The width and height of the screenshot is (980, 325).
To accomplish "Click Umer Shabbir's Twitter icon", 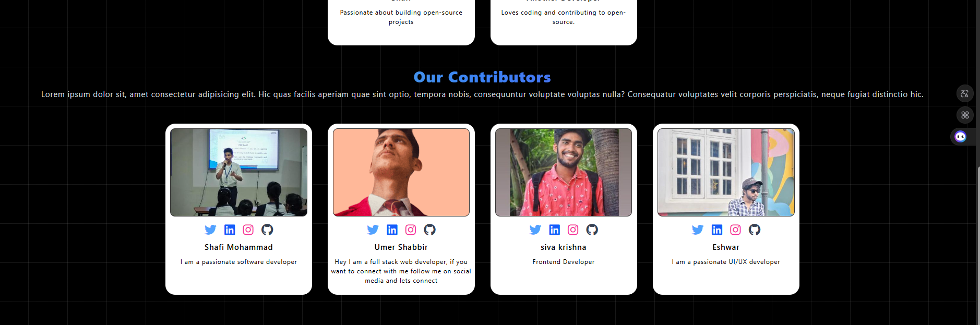I will click(x=373, y=230).
